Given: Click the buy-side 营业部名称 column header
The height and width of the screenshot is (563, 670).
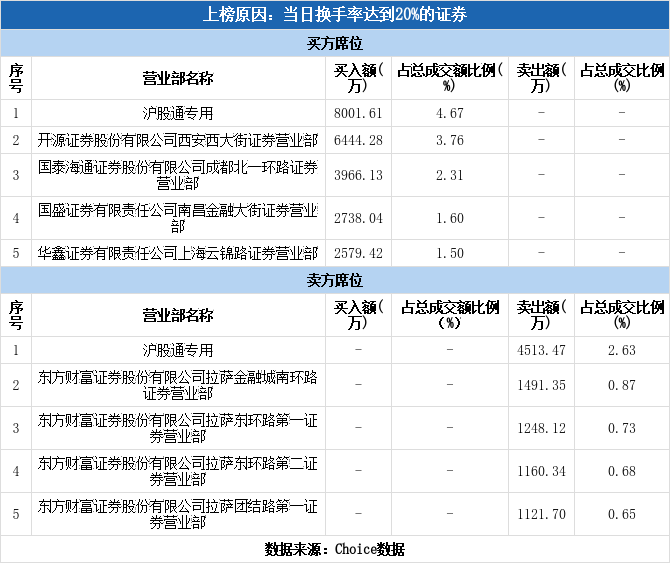Looking at the screenshot, I should point(178,78).
